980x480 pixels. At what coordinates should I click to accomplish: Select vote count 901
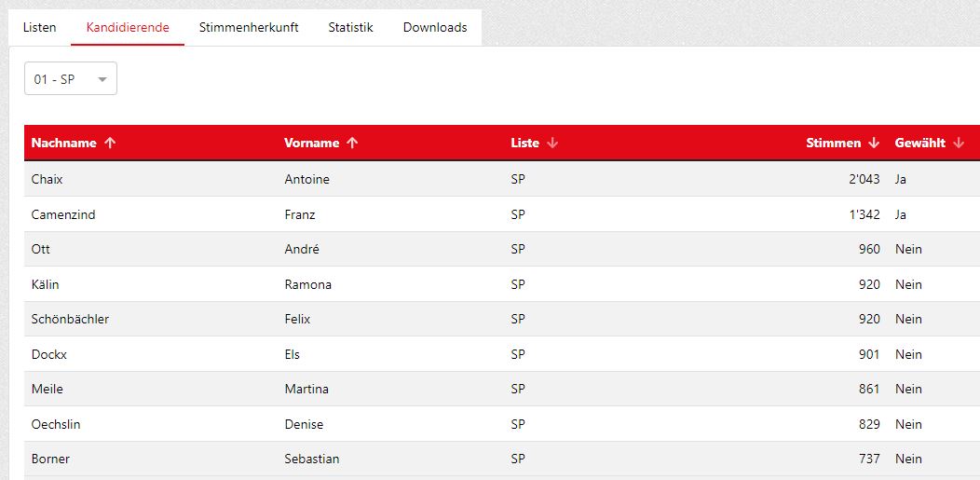tap(869, 354)
